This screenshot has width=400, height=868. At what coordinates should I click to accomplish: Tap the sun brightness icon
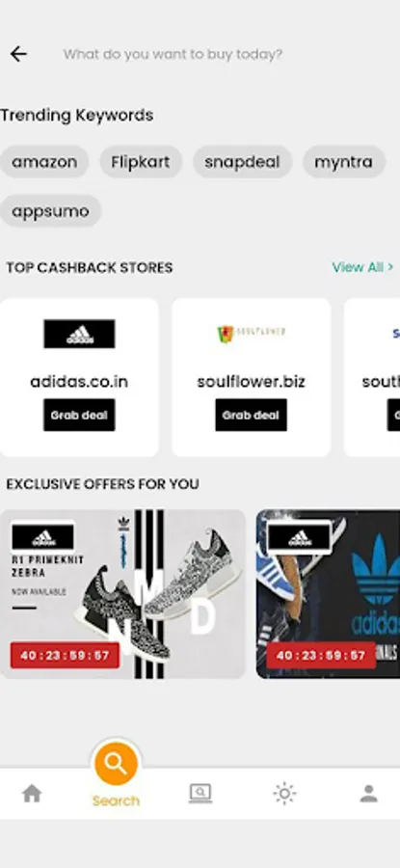284,794
